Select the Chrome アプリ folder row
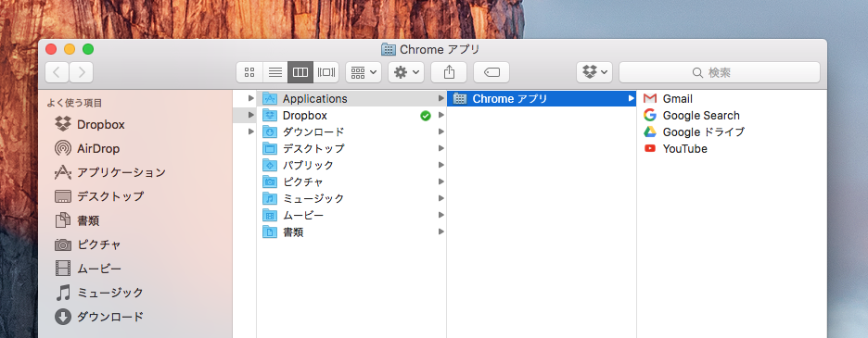Viewport: 868px width, 338px height. (542, 98)
